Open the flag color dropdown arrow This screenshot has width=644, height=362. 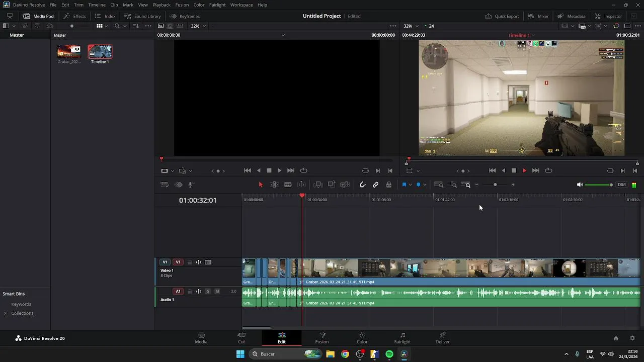tap(411, 185)
